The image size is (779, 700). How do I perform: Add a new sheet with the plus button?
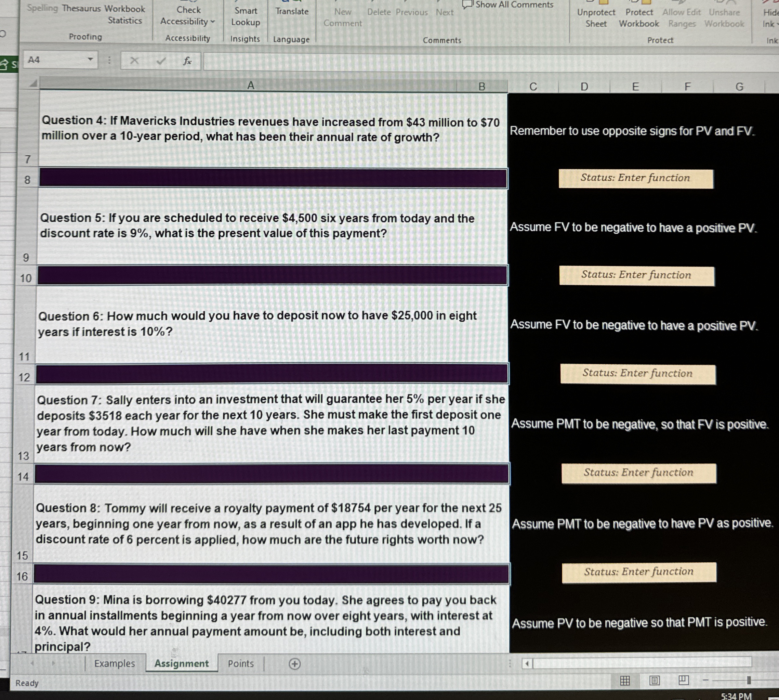[294, 664]
